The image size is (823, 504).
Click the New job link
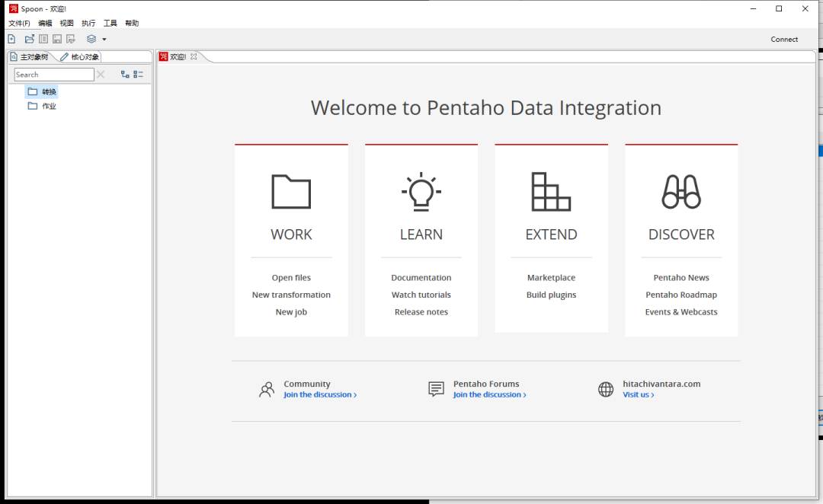pyautogui.click(x=291, y=312)
